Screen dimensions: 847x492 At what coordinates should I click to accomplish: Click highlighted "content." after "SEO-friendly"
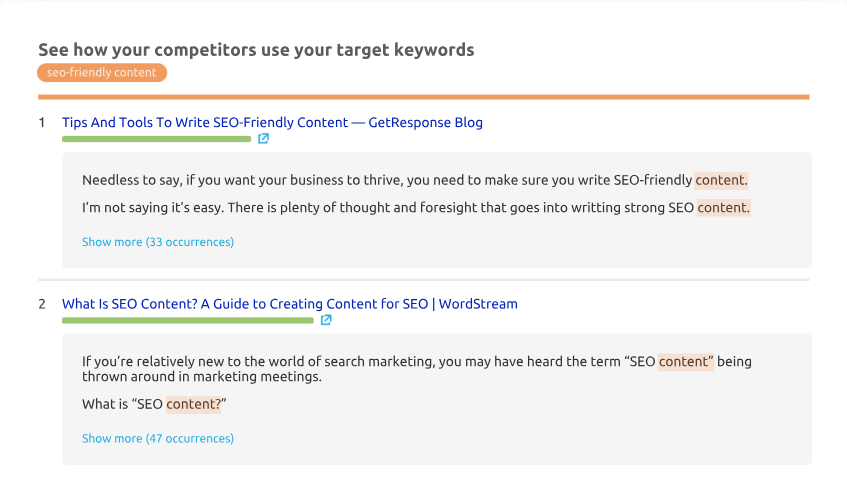pos(721,181)
